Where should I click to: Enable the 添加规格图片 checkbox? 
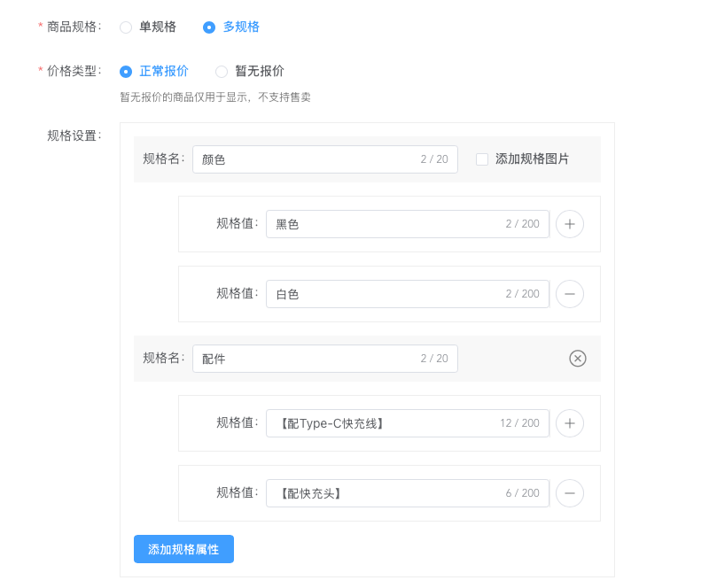tap(482, 159)
